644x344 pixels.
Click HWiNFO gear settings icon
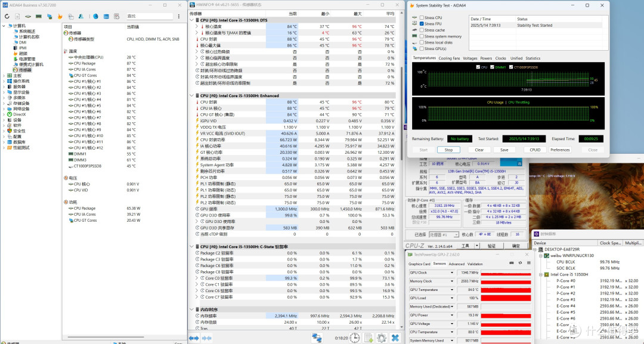click(382, 338)
